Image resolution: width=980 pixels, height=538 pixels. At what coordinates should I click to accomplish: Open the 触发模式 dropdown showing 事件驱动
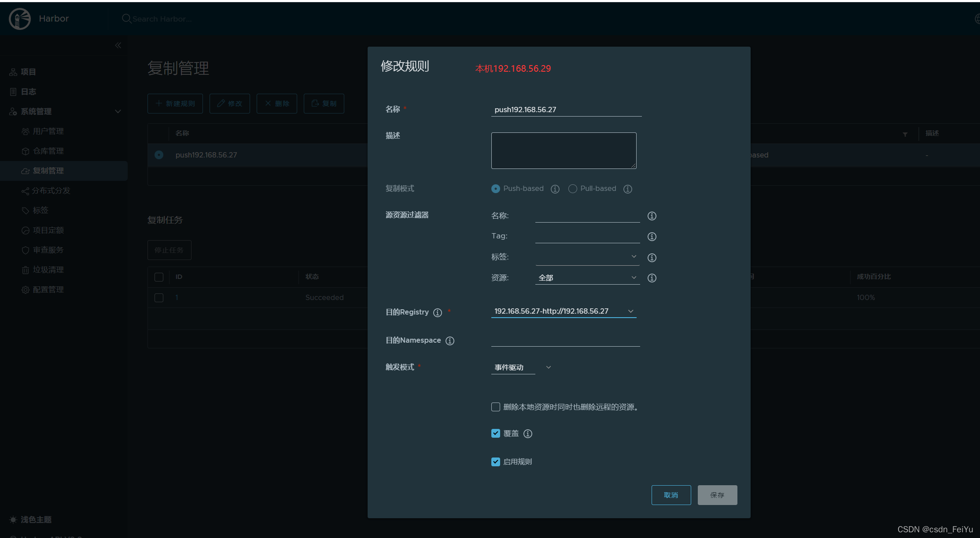(x=522, y=367)
